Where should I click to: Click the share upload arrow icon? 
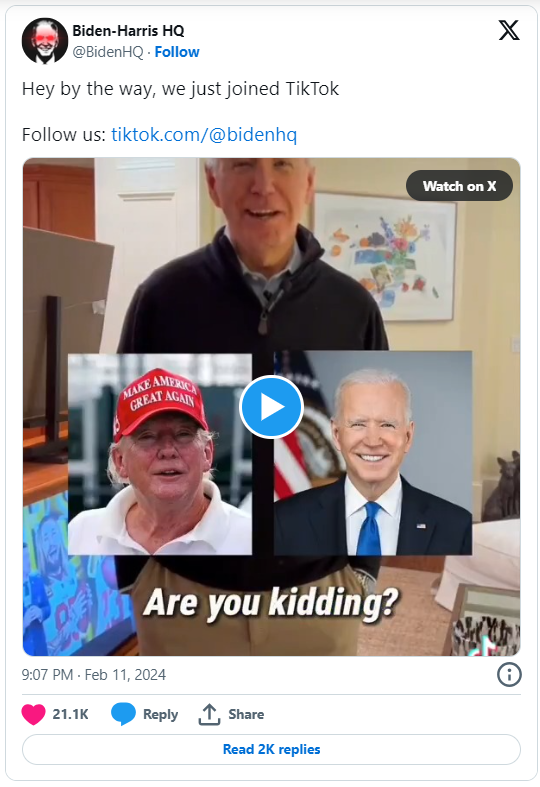209,714
